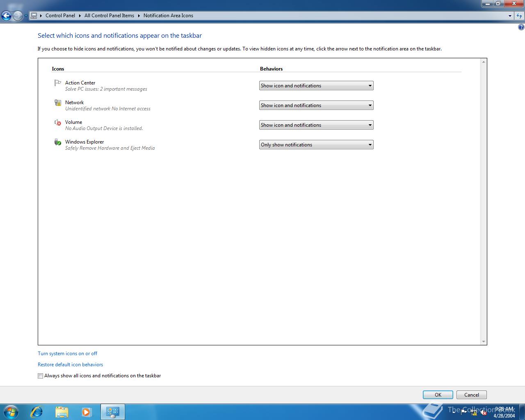Click 'Safely Remove Hardware and Eject Media' text
This screenshot has width=525, height=420.
click(x=110, y=148)
